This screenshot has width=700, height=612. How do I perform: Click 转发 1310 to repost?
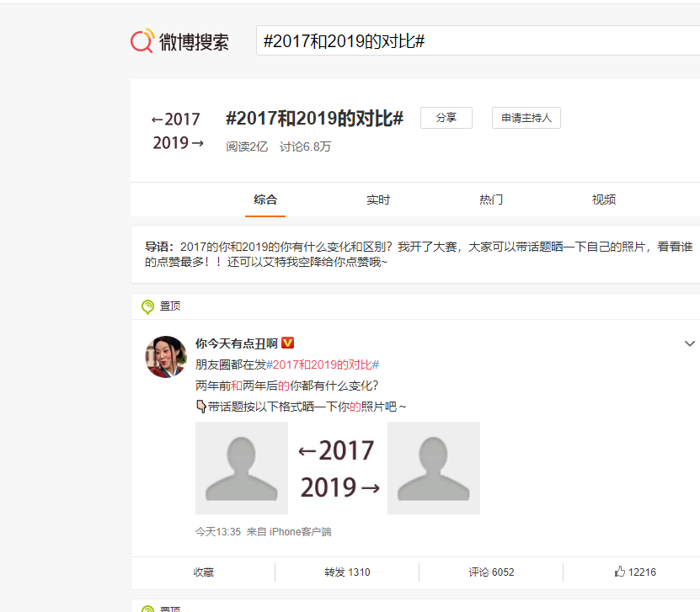click(347, 572)
